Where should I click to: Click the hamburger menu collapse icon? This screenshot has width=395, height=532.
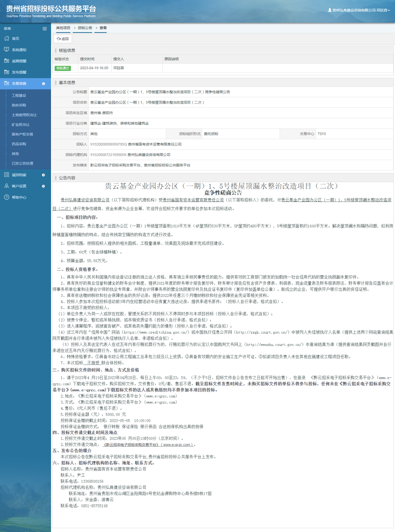coord(44,29)
